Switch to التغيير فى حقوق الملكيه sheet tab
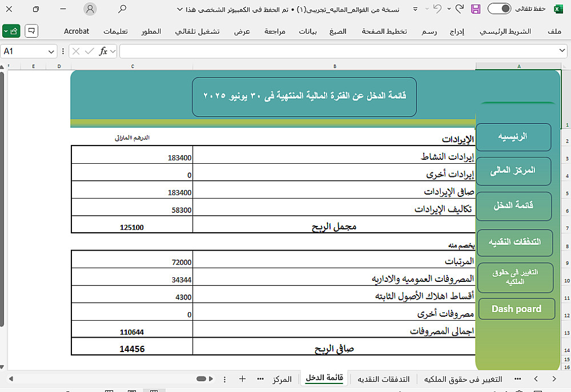This screenshot has height=392, width=571. pos(463,379)
